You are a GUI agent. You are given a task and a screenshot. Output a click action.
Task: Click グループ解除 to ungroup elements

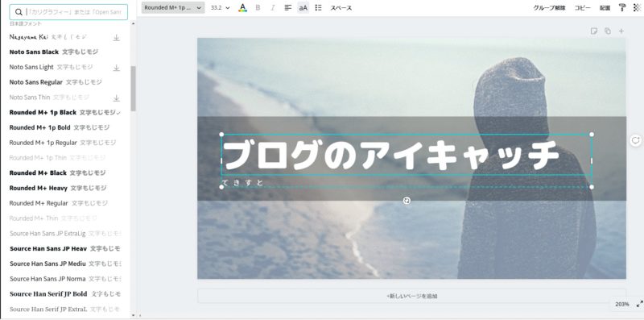pos(549,8)
